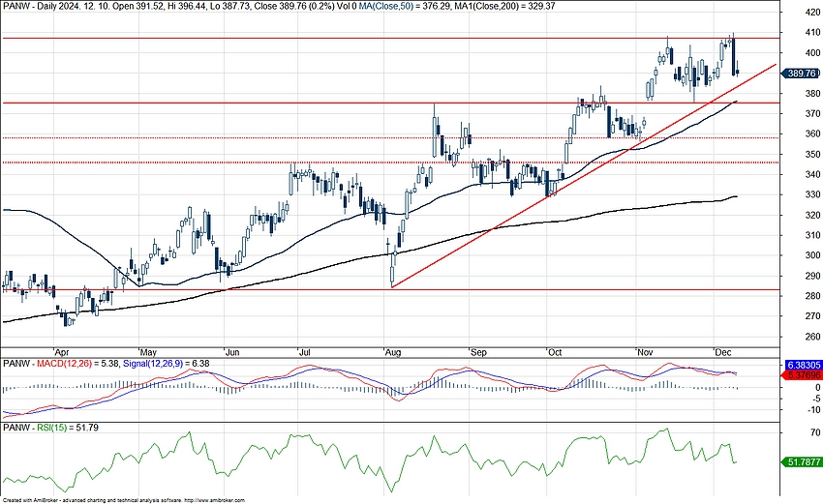Click the red 5.37696 MACD value tag

coord(803,375)
